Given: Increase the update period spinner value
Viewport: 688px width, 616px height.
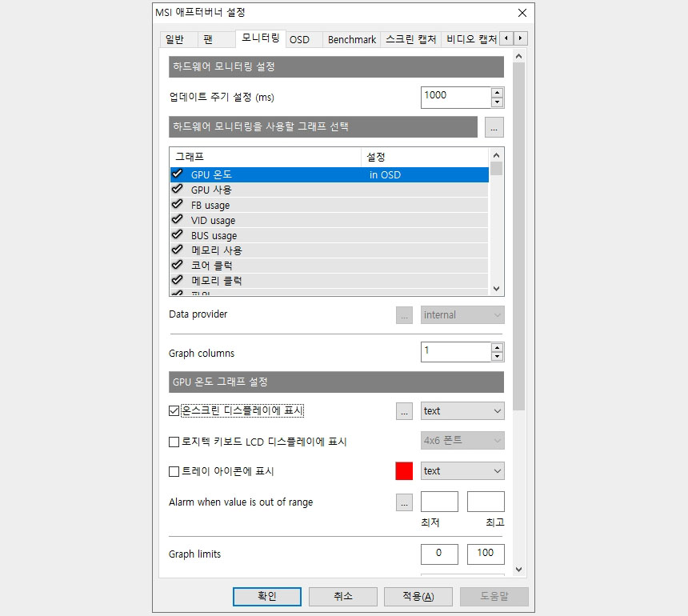Looking at the screenshot, I should (x=497, y=93).
